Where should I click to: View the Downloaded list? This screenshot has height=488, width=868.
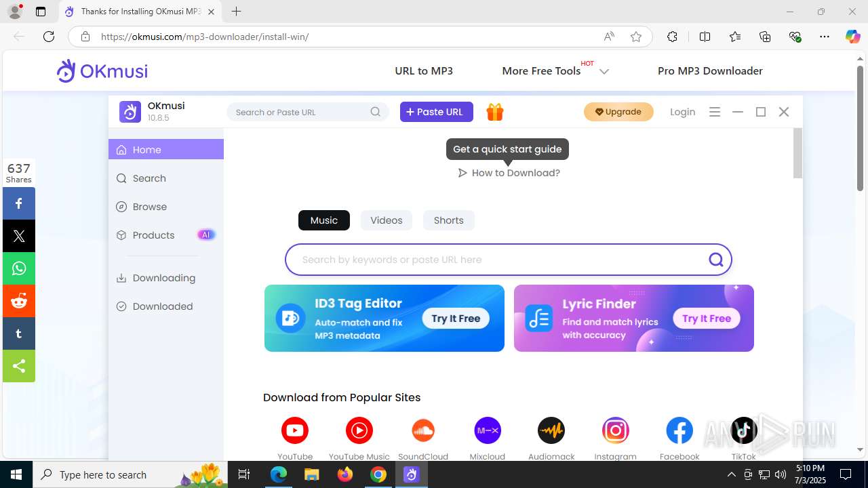(x=166, y=306)
